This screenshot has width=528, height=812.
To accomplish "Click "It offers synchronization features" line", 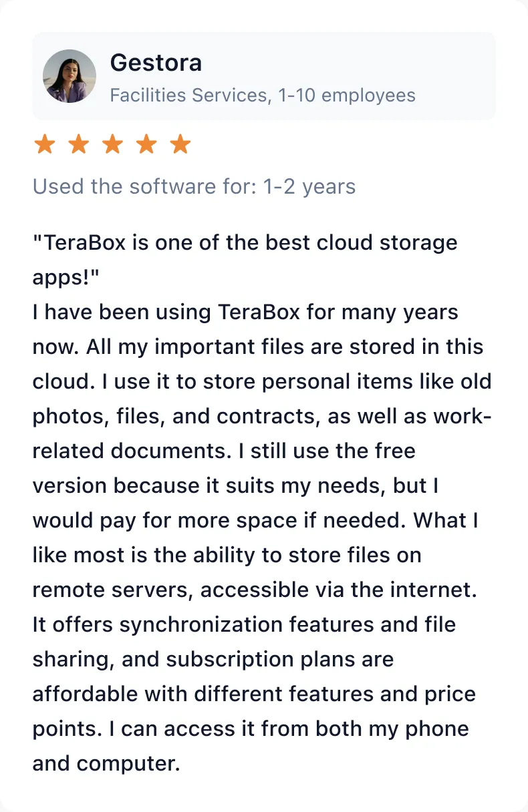I will (x=196, y=624).
